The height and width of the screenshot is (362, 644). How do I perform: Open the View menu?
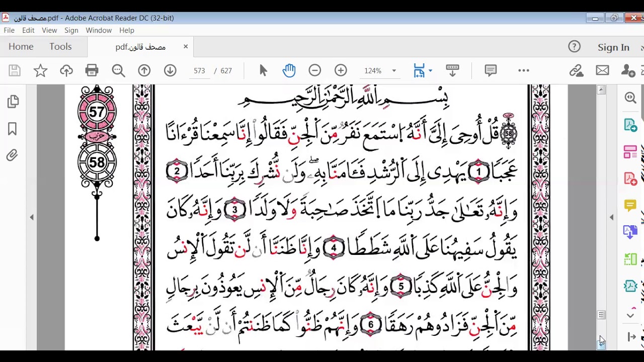pyautogui.click(x=49, y=30)
